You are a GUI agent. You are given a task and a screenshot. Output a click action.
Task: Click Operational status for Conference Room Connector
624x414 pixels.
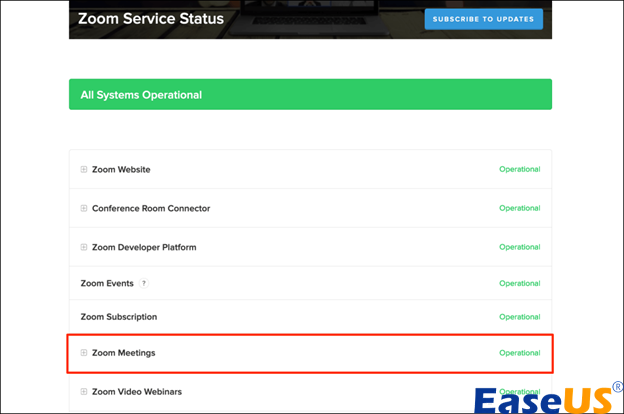[x=520, y=208]
